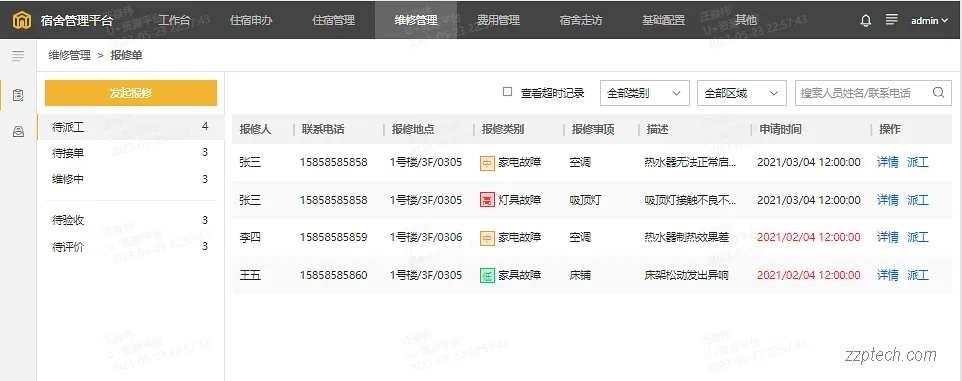Open the 费用管理 menu
This screenshot has width=962, height=381.
click(498, 20)
